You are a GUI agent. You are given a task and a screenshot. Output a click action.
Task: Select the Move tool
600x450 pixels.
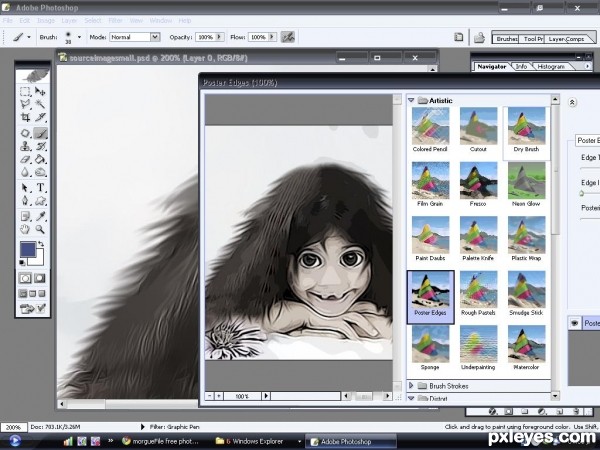[x=40, y=91]
